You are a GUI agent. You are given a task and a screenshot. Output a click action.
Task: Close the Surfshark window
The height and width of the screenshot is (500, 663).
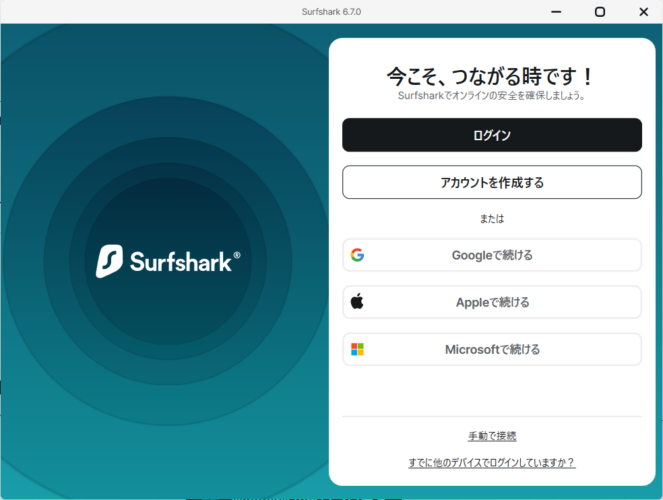(643, 12)
